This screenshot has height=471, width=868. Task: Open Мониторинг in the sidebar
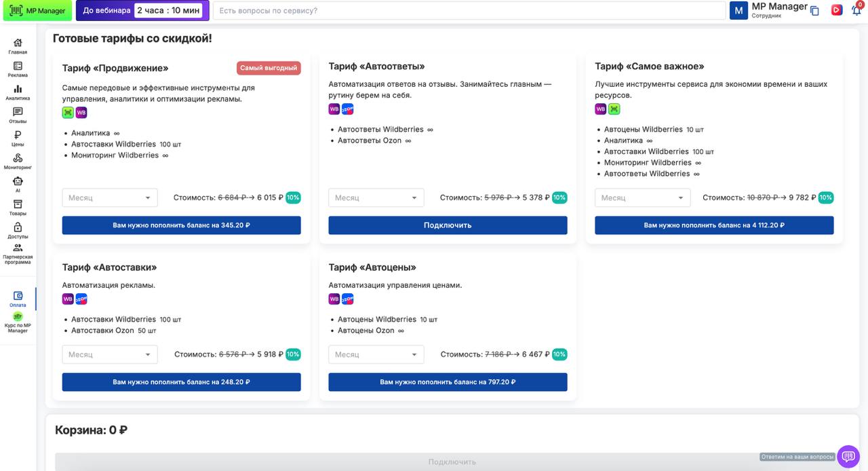point(18,162)
